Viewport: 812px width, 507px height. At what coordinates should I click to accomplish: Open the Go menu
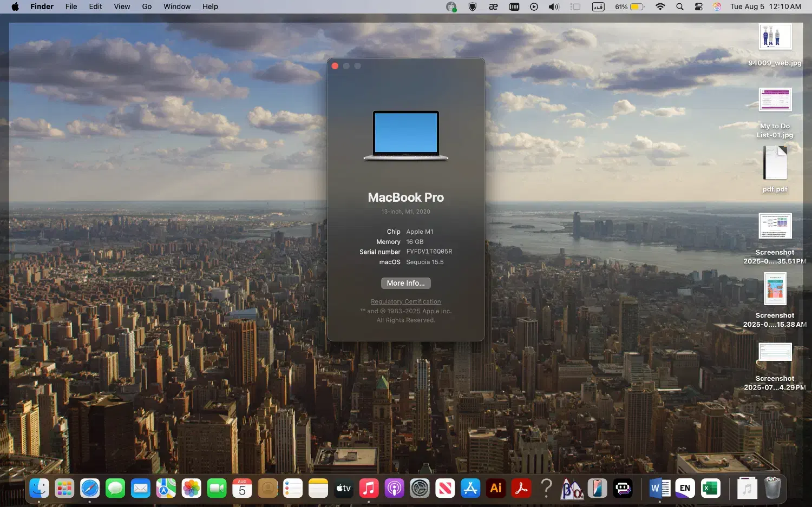click(x=147, y=6)
